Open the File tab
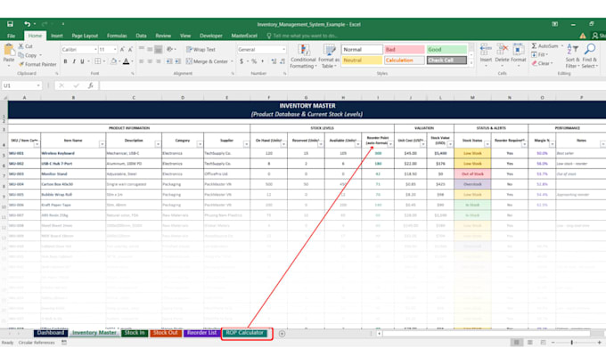 click(x=12, y=36)
